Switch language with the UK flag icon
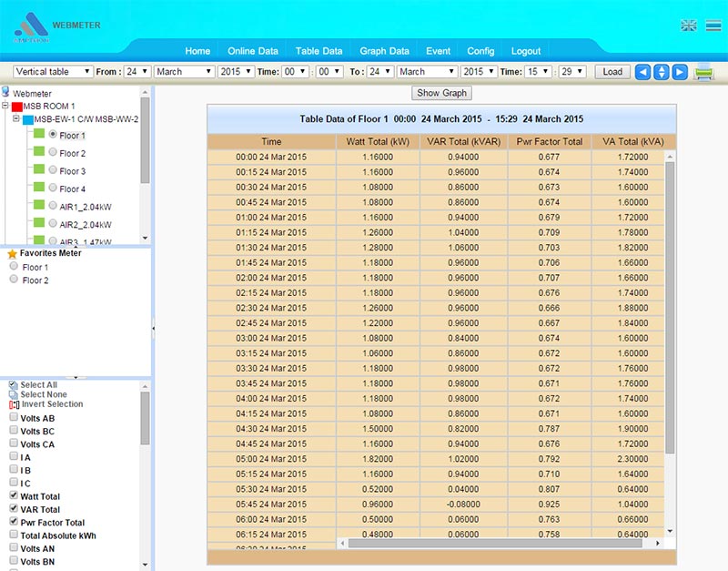This screenshot has width=728, height=571. pyautogui.click(x=689, y=25)
